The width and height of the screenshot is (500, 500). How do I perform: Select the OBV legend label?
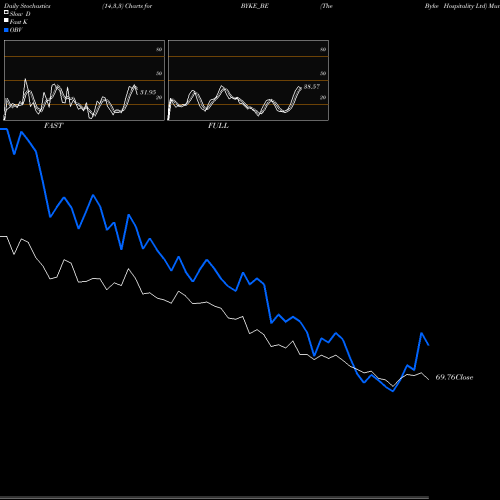click(x=16, y=30)
